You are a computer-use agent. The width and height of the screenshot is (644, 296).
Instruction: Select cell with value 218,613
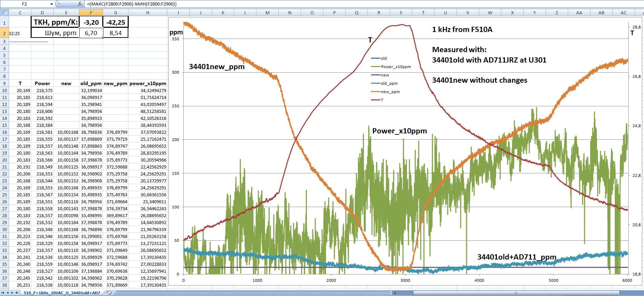click(42, 97)
